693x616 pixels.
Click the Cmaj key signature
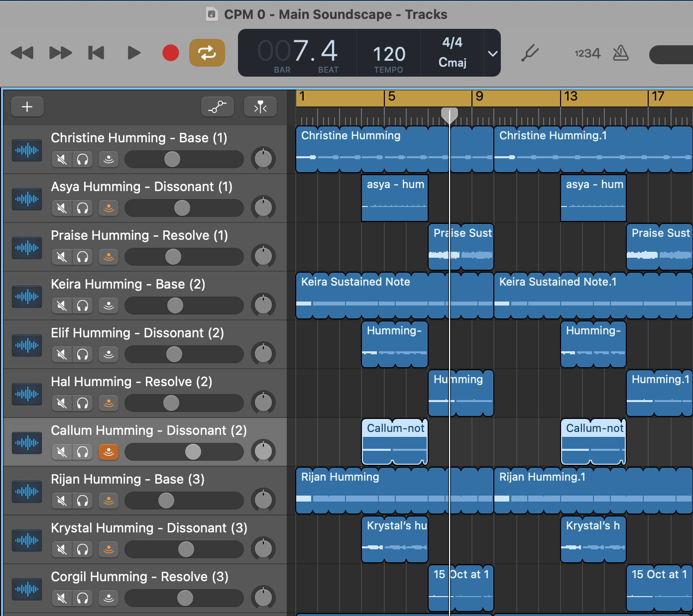(x=452, y=62)
